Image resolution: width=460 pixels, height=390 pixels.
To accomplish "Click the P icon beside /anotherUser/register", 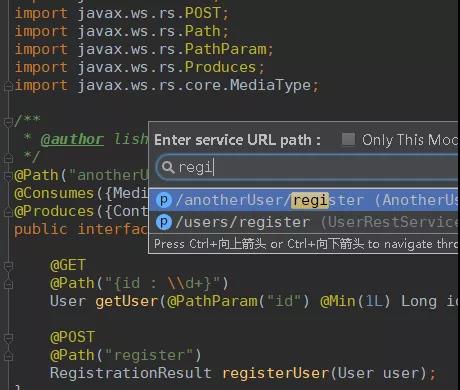I will [x=164, y=200].
